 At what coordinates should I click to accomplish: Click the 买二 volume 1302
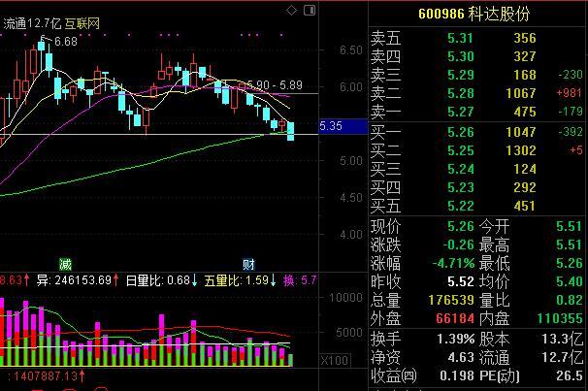click(521, 150)
